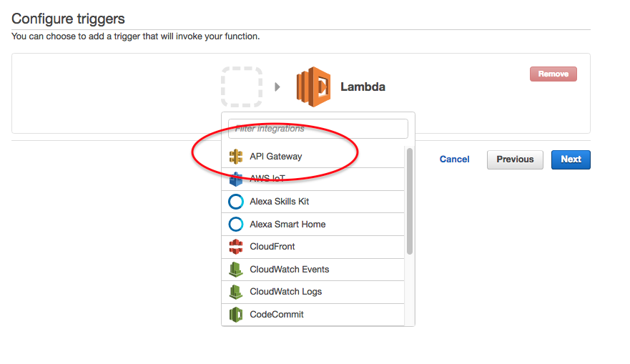
Task: Remove the trigger with the Remove button
Action: point(553,74)
